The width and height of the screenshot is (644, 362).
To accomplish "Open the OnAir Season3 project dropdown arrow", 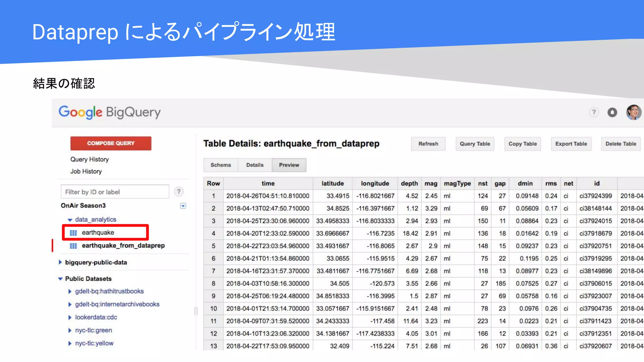I will 183,206.
